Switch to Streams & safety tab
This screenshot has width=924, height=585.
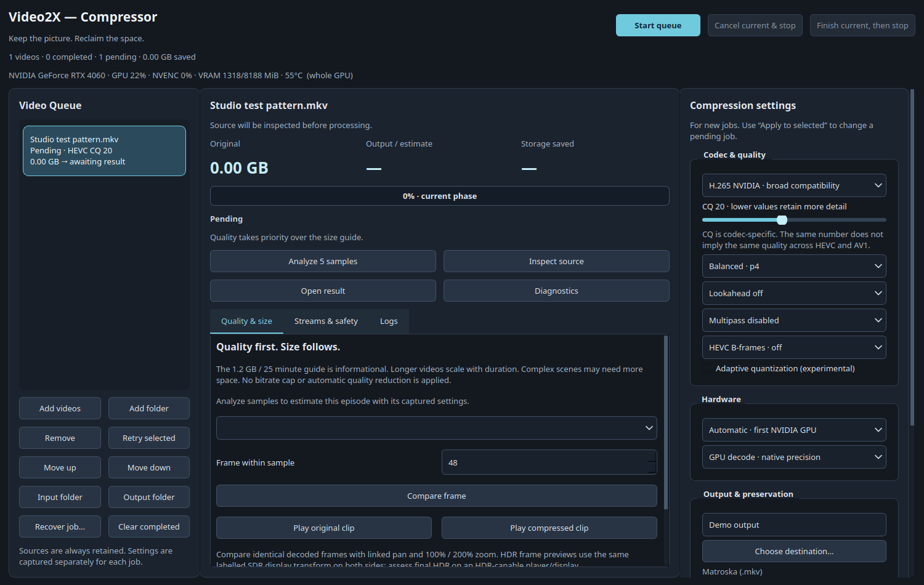pyautogui.click(x=326, y=321)
